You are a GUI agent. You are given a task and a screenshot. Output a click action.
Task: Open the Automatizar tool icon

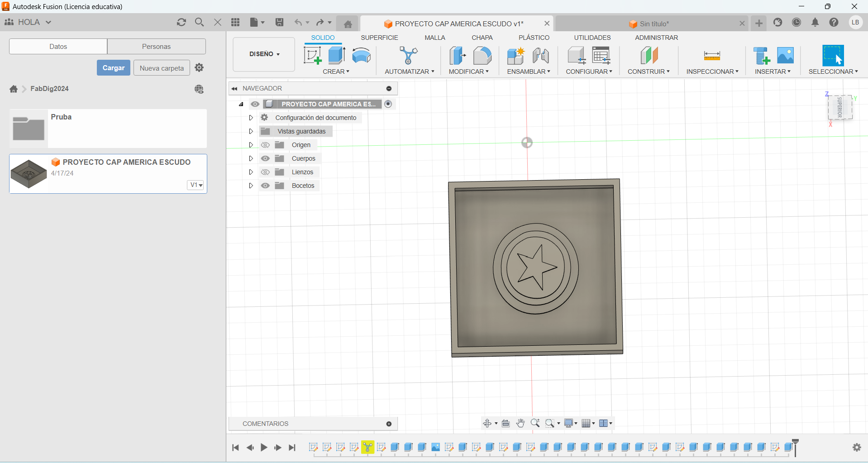click(409, 56)
